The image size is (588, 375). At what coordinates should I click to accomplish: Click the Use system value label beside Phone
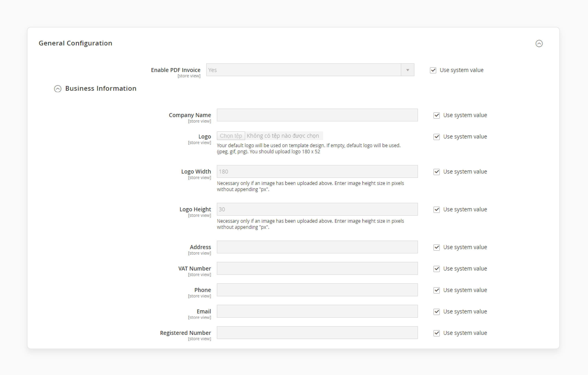click(x=465, y=290)
